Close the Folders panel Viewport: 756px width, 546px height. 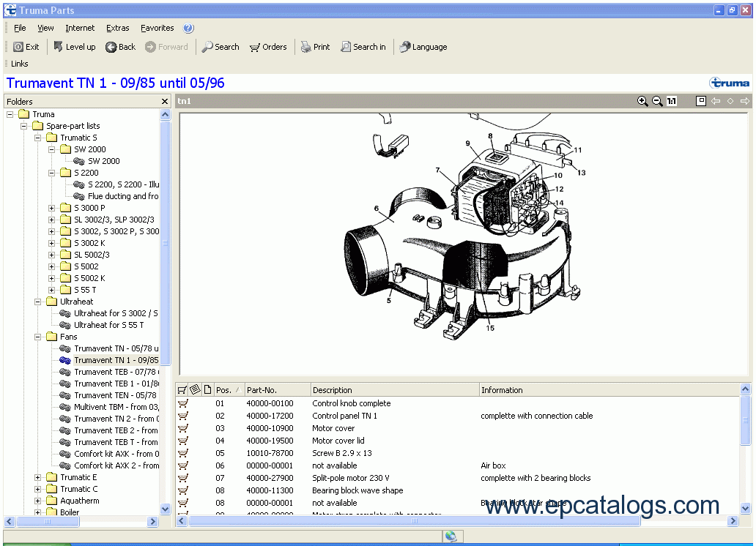click(165, 101)
